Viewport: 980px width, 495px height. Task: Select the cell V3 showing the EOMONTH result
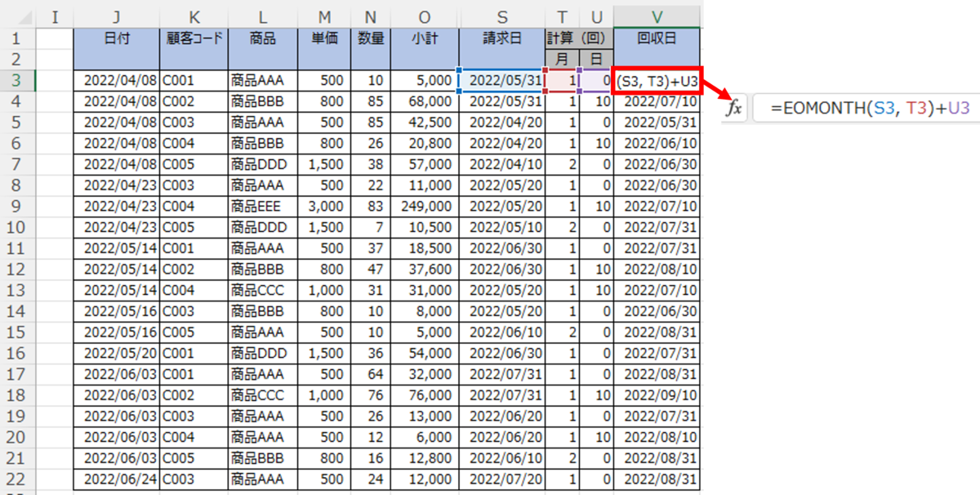coord(658,79)
